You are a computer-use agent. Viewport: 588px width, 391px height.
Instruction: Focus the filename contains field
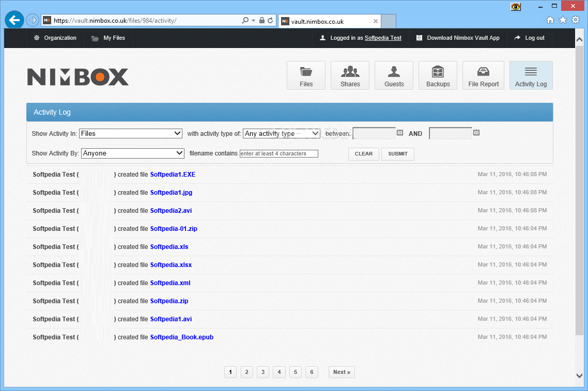tap(278, 154)
